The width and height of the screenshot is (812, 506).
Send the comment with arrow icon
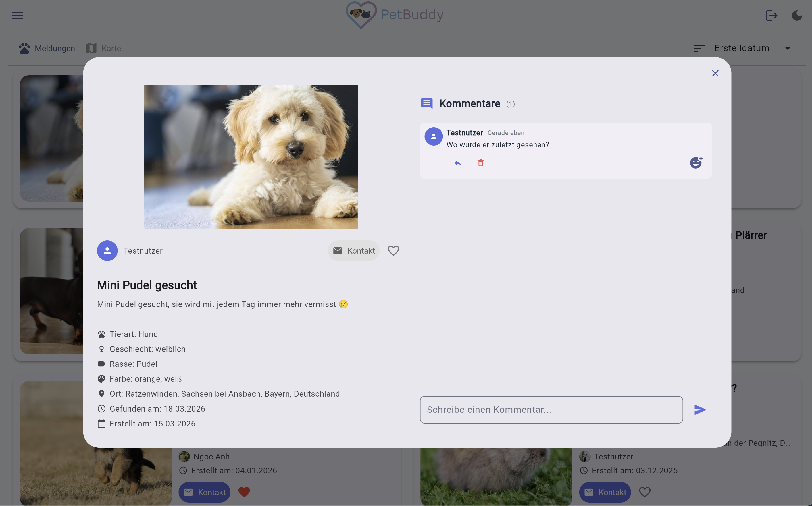(x=700, y=410)
